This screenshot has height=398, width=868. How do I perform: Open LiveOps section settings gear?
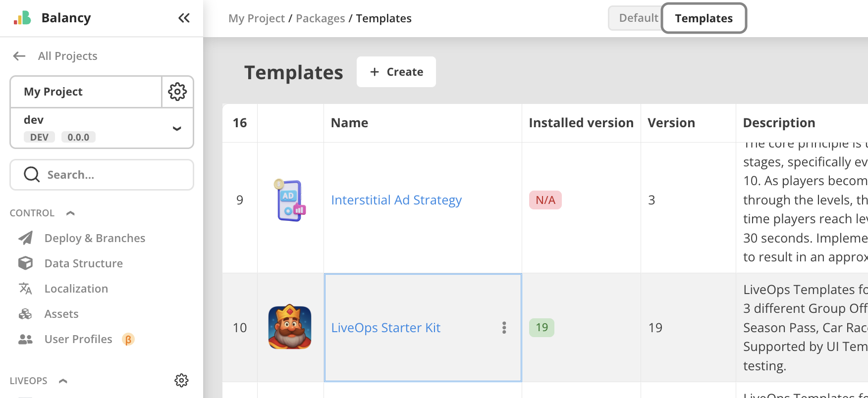coord(181,380)
